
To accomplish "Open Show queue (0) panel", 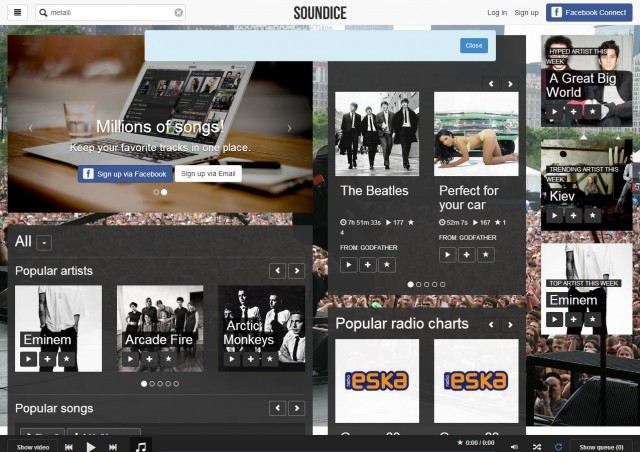I will 601,447.
